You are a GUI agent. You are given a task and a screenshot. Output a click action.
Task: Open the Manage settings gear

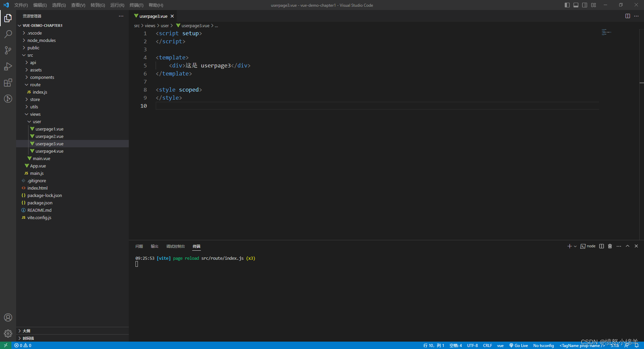click(8, 334)
